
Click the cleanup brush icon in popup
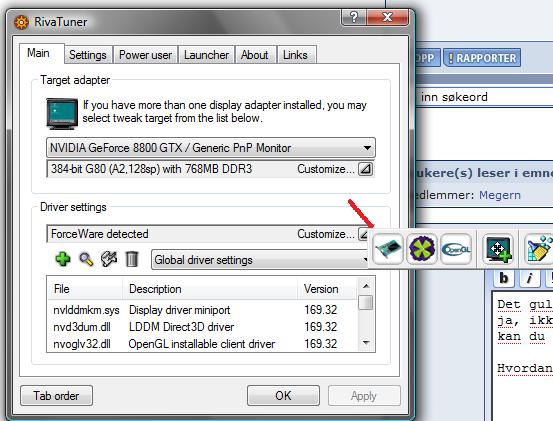539,249
